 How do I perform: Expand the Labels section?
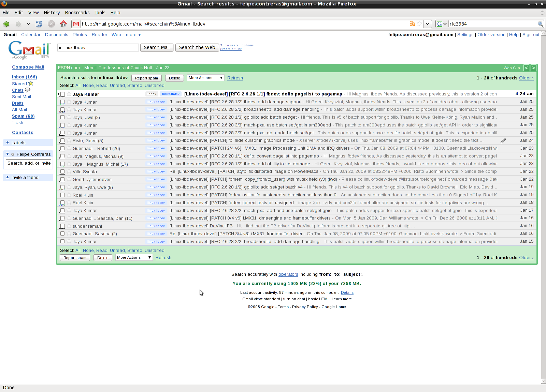8,142
